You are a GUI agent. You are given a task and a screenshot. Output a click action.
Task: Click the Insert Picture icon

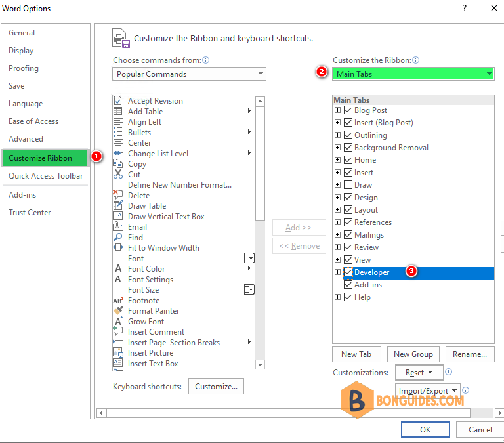coord(118,352)
